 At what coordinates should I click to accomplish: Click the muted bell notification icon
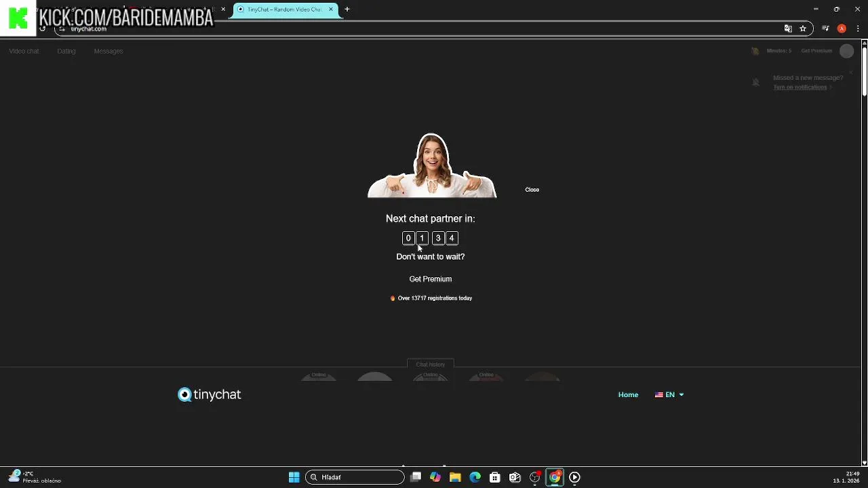click(x=755, y=82)
